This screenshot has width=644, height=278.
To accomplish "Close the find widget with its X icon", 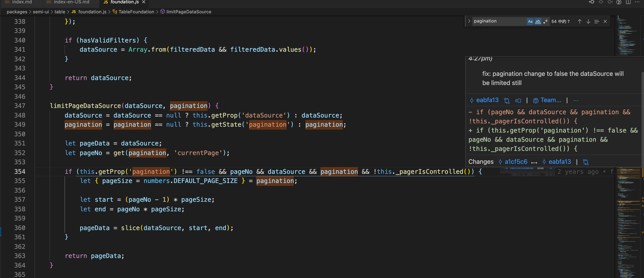I will pos(605,21).
